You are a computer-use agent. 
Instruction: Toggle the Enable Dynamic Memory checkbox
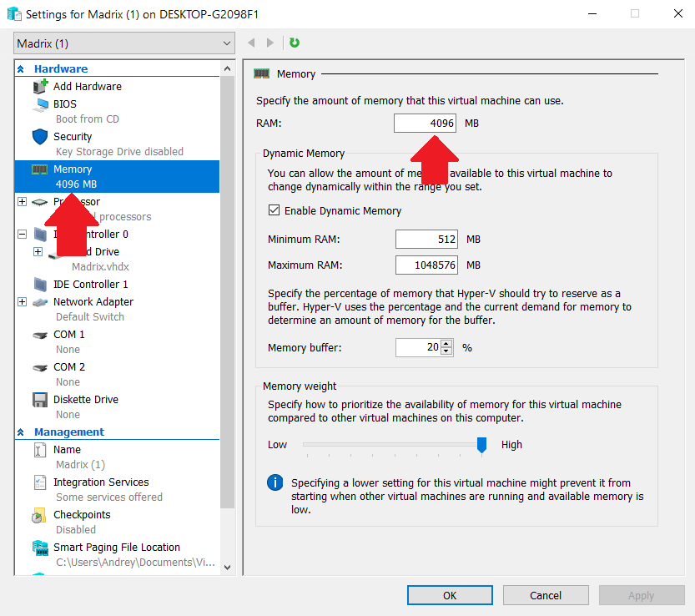point(274,210)
